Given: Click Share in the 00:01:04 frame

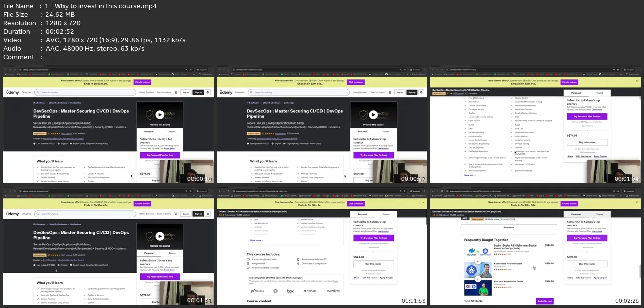Looking at the screenshot, I should 570,156.
